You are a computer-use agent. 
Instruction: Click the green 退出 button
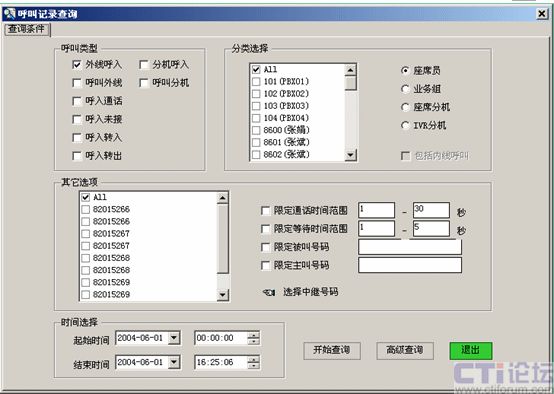pyautogui.click(x=471, y=351)
